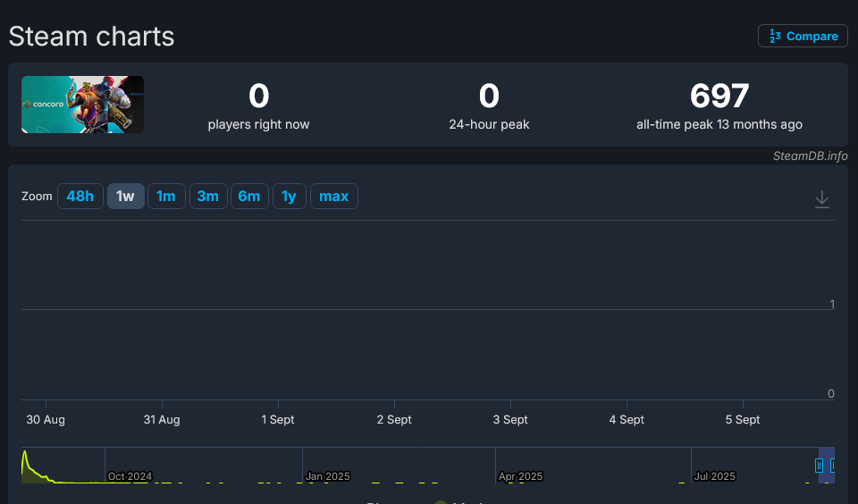Grab the left navigator range handle
This screenshot has width=858, height=504.
[x=819, y=466]
